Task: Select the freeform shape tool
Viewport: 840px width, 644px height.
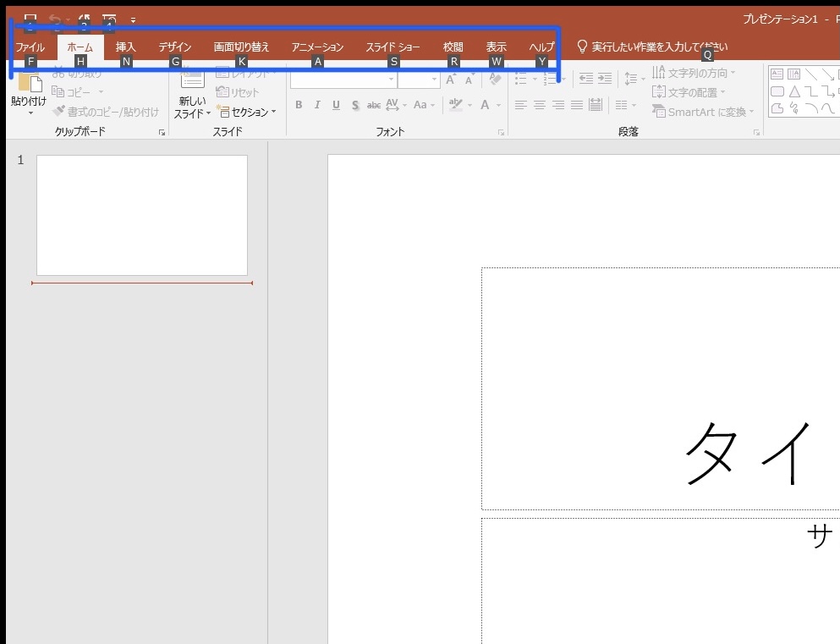Action: [x=777, y=109]
